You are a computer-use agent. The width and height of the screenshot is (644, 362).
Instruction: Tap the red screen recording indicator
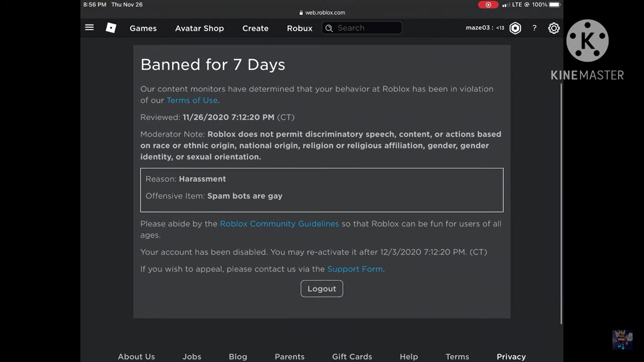point(488,5)
